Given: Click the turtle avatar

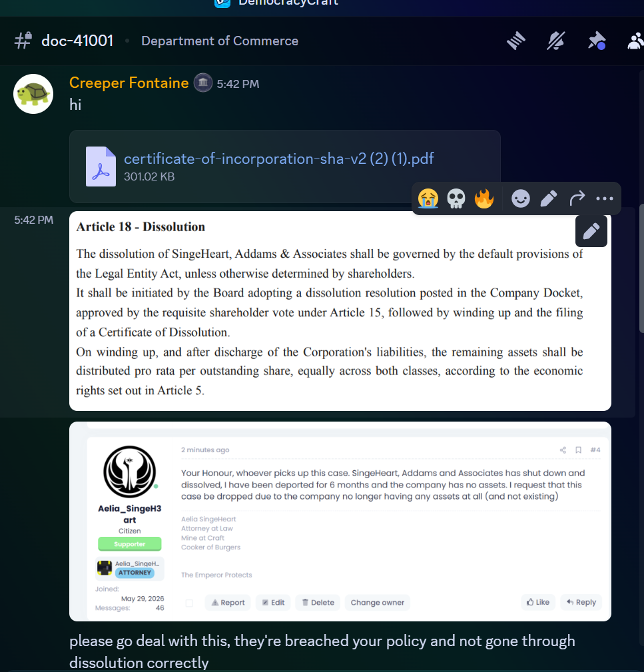Looking at the screenshot, I should click(33, 94).
